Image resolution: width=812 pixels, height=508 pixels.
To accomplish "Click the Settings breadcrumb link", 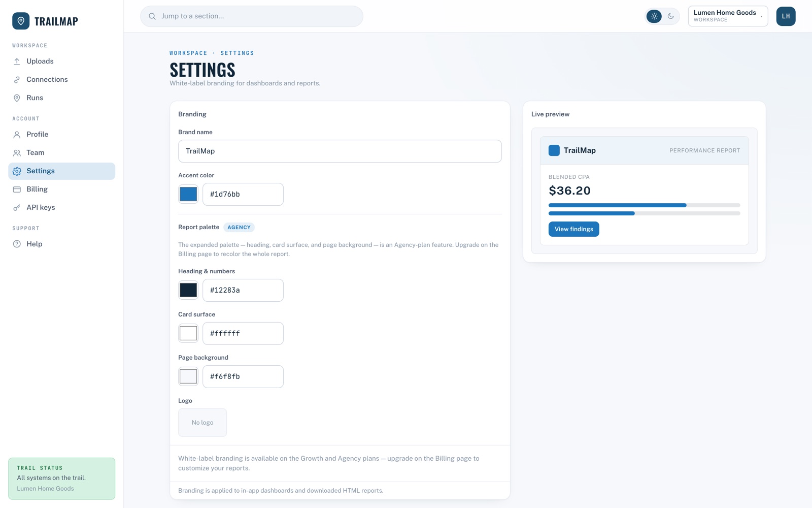I will tap(237, 53).
